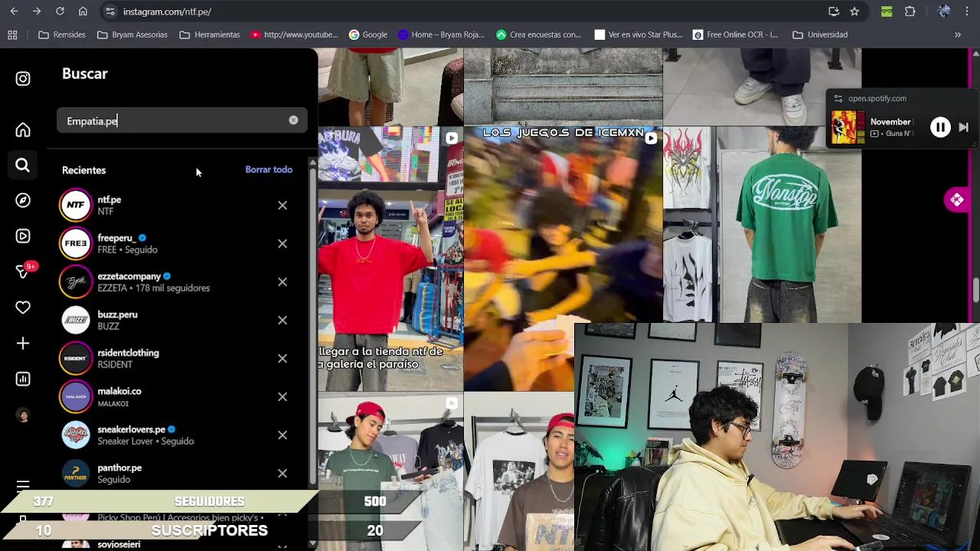Remove buzz.peru from recent searches
Image resolution: width=980 pixels, height=551 pixels.
click(283, 320)
